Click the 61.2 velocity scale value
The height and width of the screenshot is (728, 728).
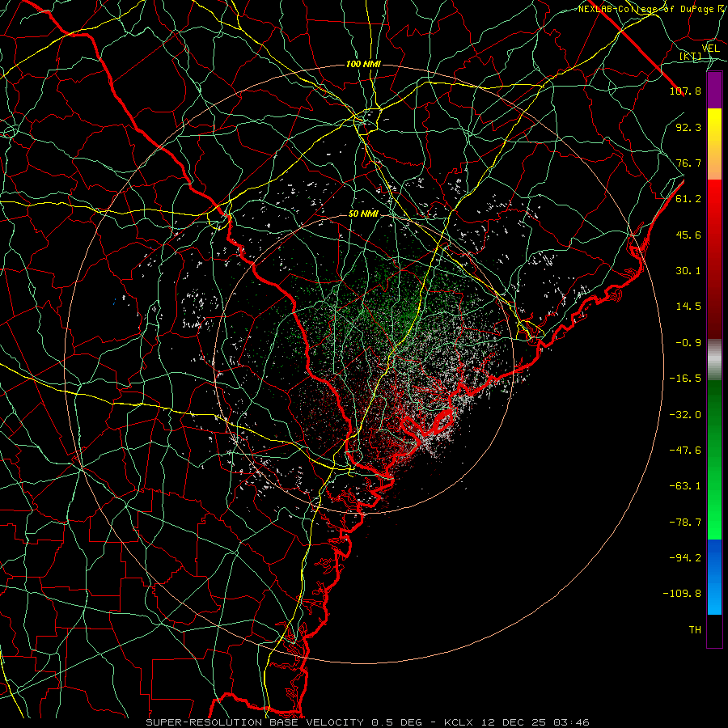[688, 199]
